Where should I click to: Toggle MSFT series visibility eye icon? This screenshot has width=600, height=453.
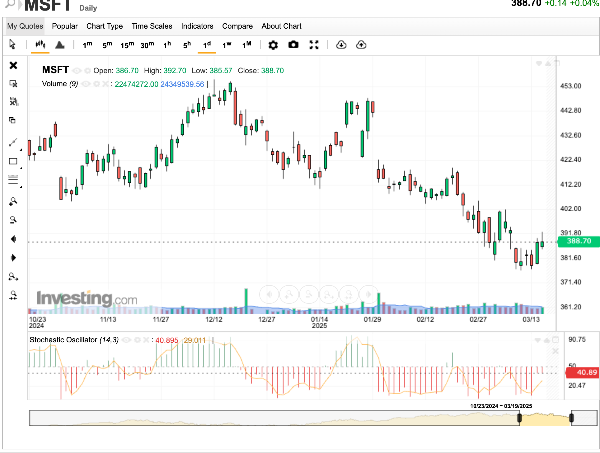click(77, 70)
